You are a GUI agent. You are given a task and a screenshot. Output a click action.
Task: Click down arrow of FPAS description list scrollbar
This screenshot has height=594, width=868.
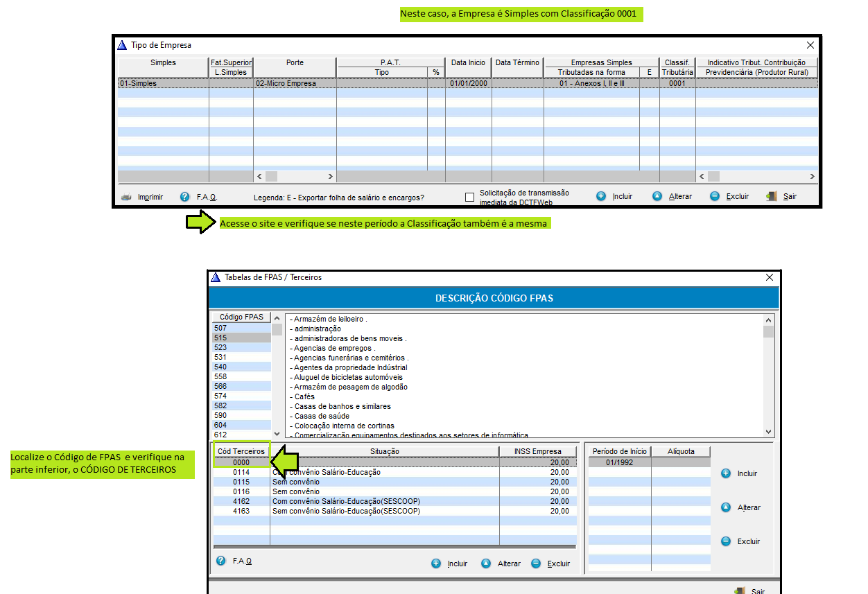click(x=768, y=431)
